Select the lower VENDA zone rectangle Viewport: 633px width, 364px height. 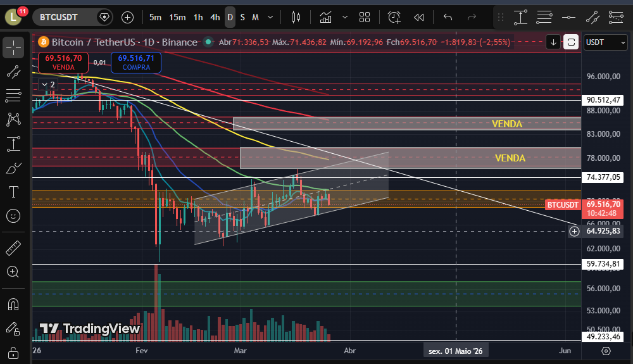click(x=411, y=158)
